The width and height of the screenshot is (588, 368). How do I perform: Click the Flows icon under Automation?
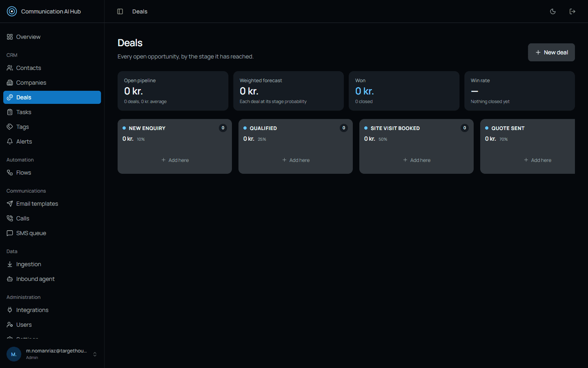(x=10, y=173)
